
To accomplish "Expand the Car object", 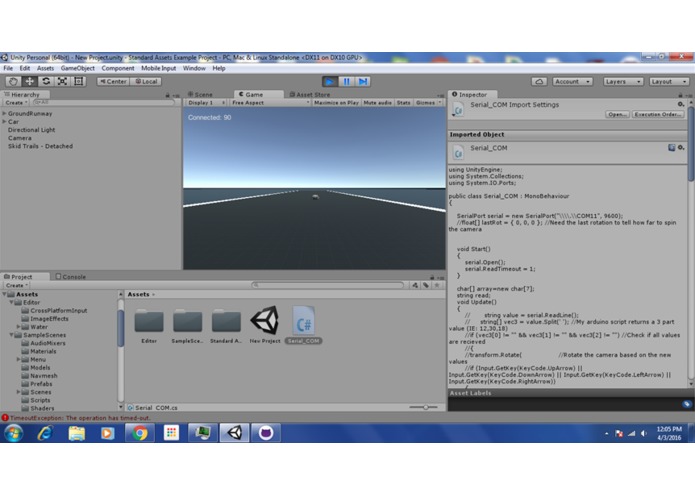I will point(4,121).
